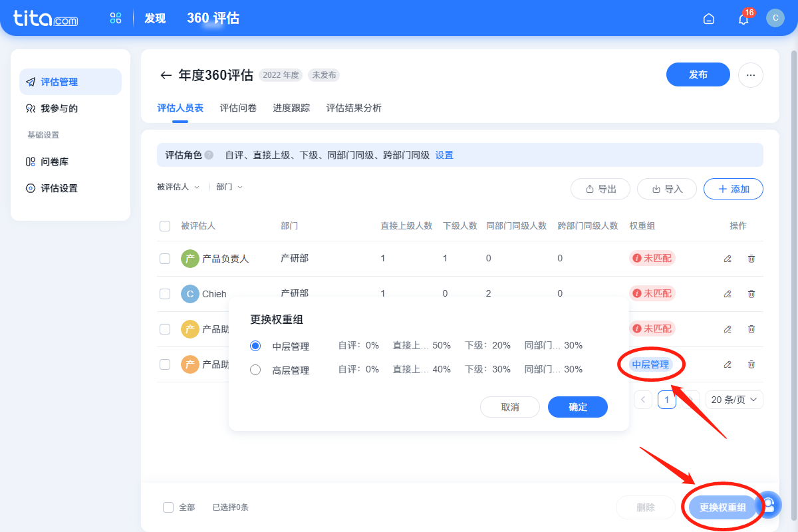Cancel the 更换权重组 dialog with 取消
Screen dimensions: 798x532
510,407
